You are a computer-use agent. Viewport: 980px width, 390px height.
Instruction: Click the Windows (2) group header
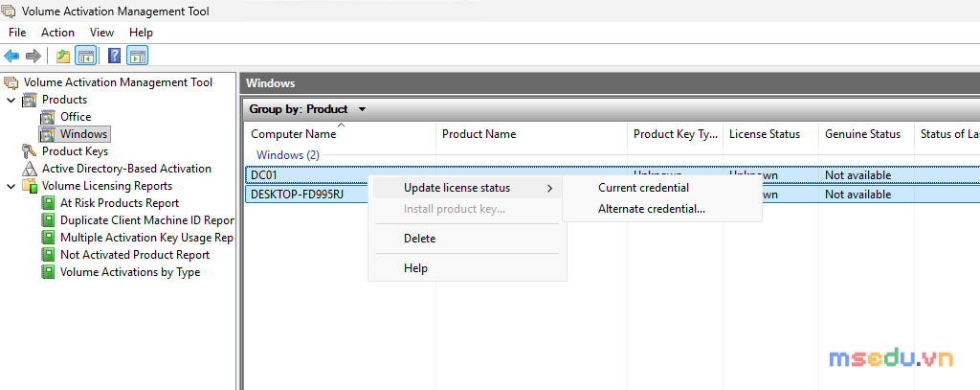point(288,155)
